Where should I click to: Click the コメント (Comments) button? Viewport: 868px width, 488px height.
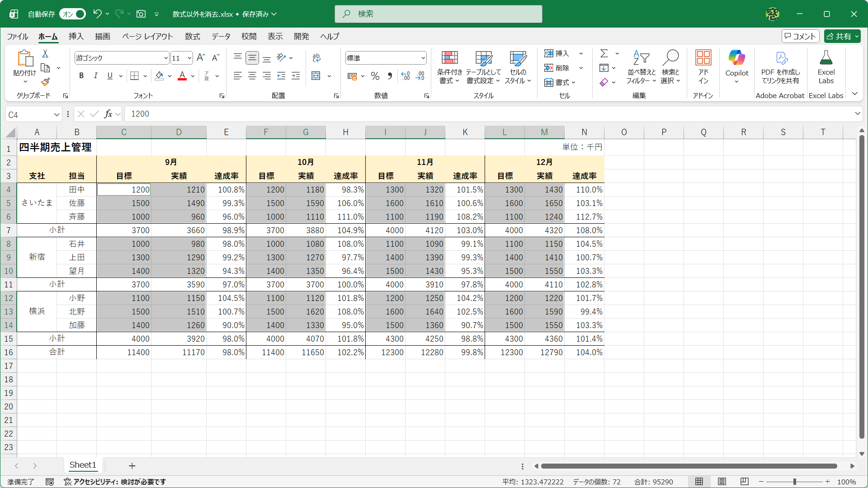(800, 36)
